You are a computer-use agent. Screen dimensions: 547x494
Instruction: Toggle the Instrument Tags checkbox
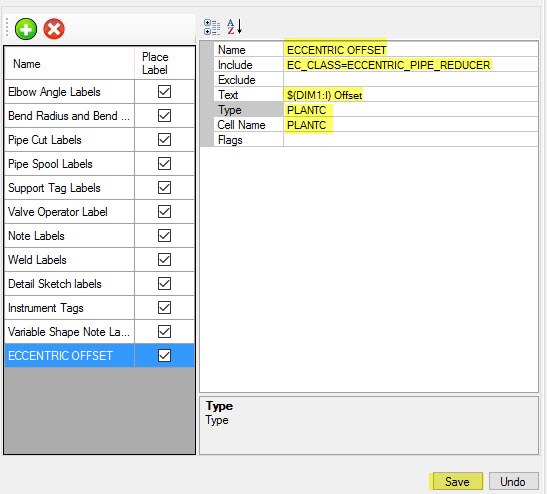[x=164, y=308]
